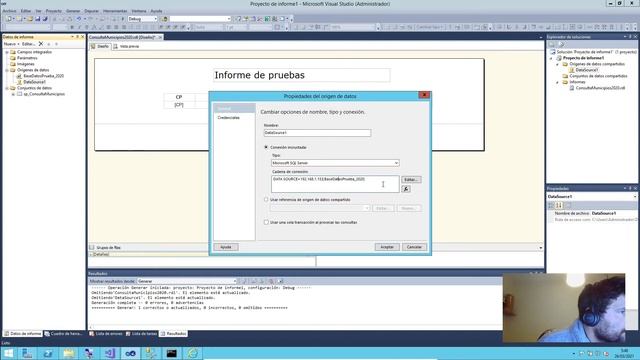This screenshot has width=640, height=360.
Task: Click the Save All toolbar icon
Action: (x=45, y=19)
